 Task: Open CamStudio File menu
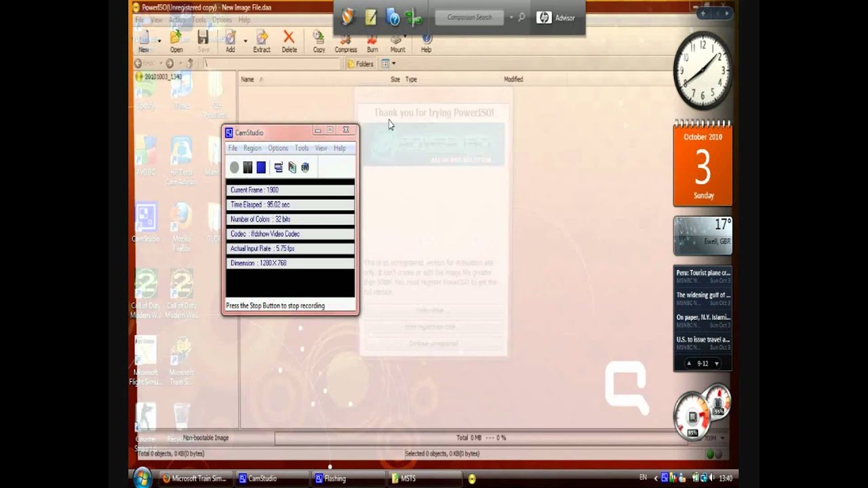(x=233, y=148)
